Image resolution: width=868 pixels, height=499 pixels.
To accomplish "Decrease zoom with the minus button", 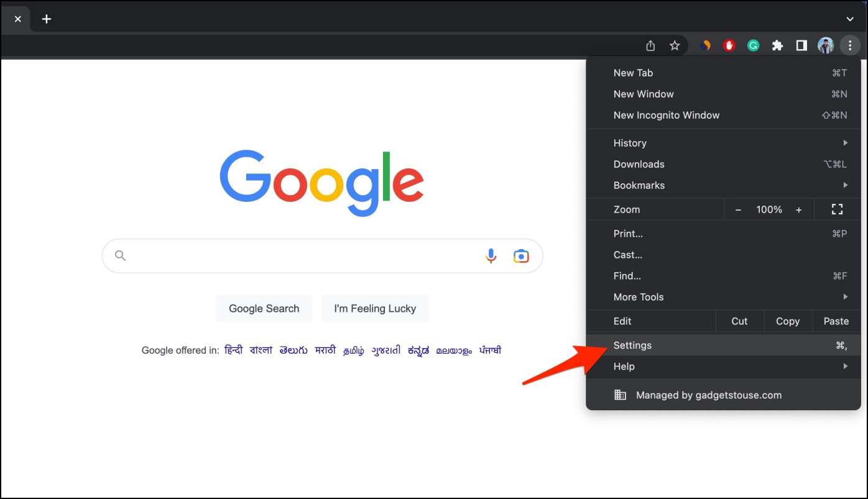I will click(738, 209).
